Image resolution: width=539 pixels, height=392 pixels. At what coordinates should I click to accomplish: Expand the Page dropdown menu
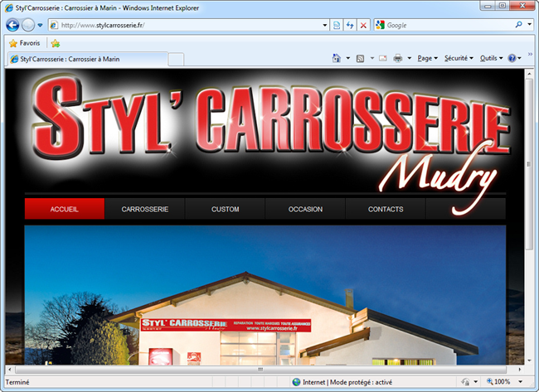coord(428,59)
